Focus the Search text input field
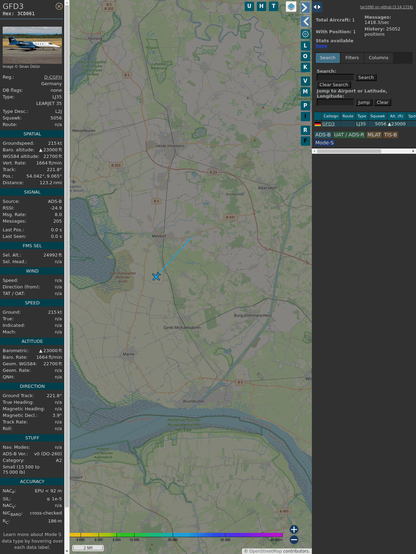This screenshot has height=554, width=416. 335,77
